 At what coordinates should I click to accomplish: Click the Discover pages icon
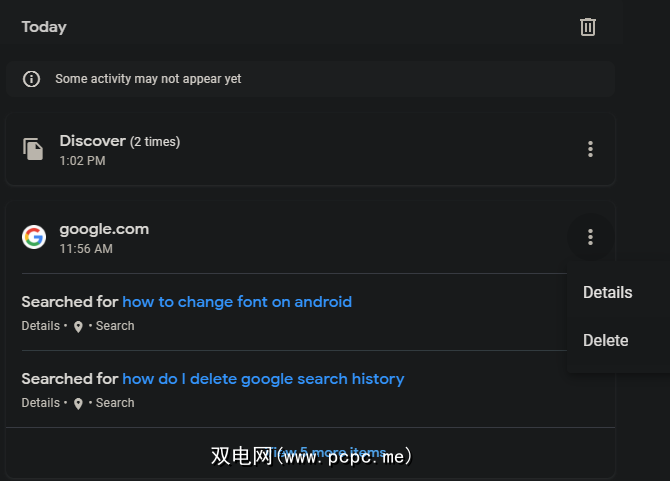tap(34, 149)
